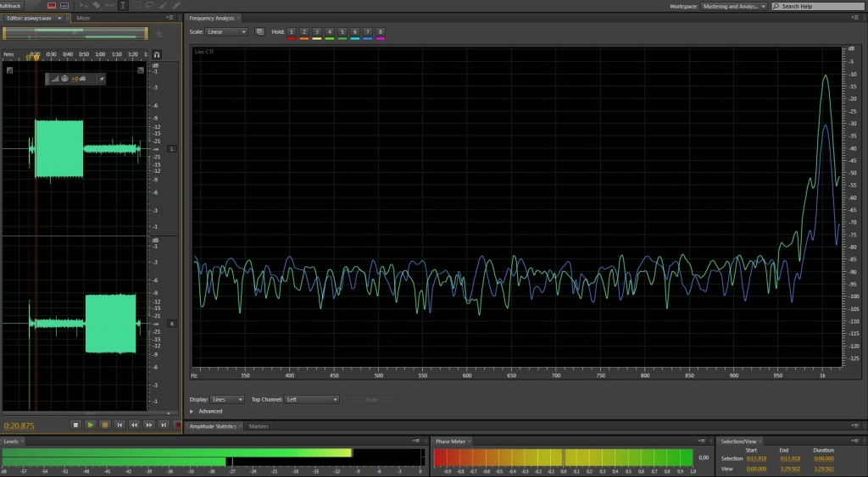Viewport: 868px width, 477px height.
Task: Open the Scale dropdown set to Linear
Action: click(226, 32)
